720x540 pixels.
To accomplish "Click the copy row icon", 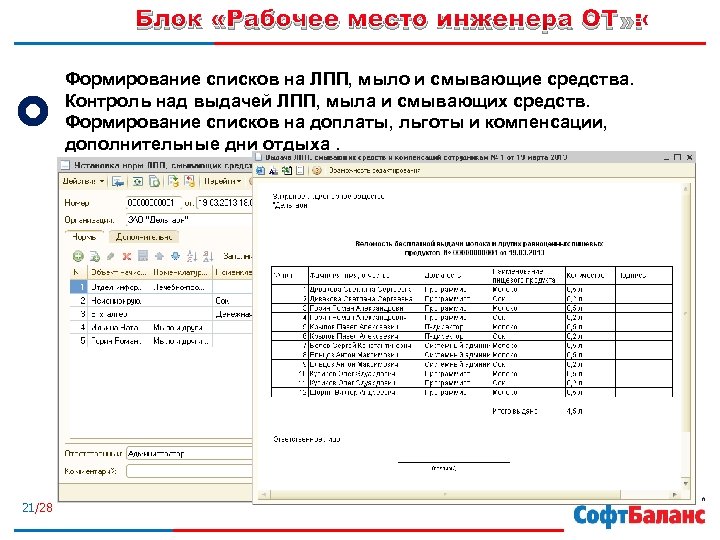I will pyautogui.click(x=95, y=256).
